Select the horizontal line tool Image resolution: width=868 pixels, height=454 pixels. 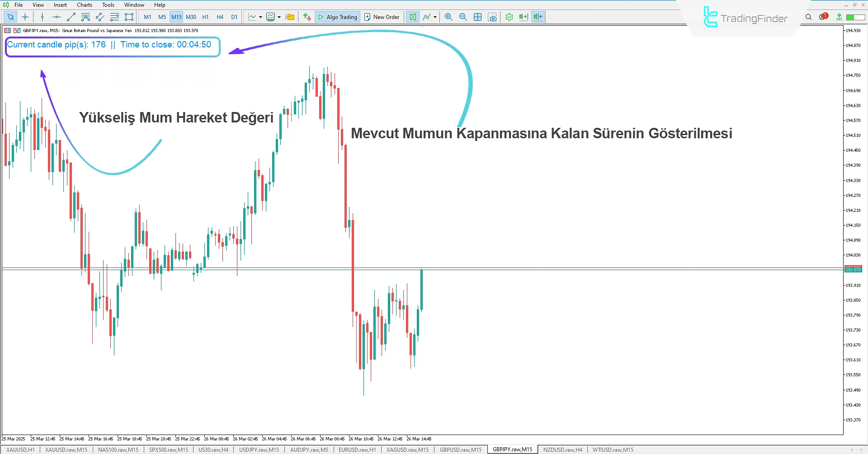point(57,17)
